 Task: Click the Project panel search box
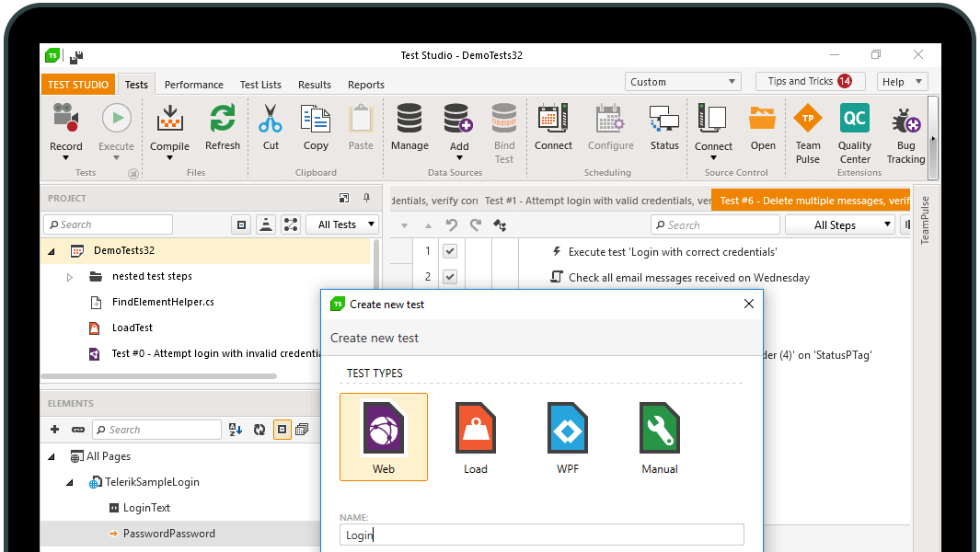click(x=109, y=224)
